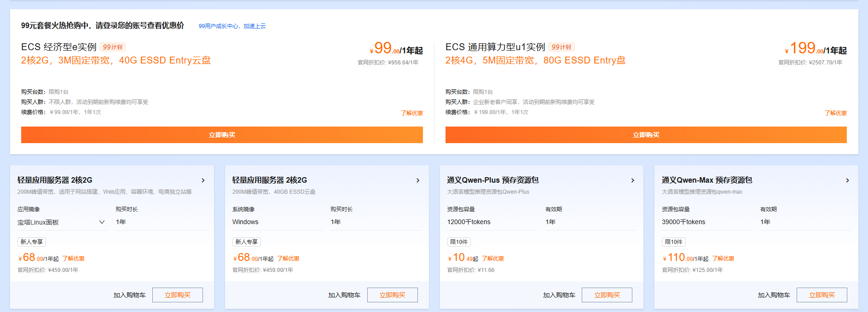Click the 2核2G，3M固定带宽，40G ESSD Entry云盘 text
The height and width of the screenshot is (312, 868).
[x=116, y=60]
